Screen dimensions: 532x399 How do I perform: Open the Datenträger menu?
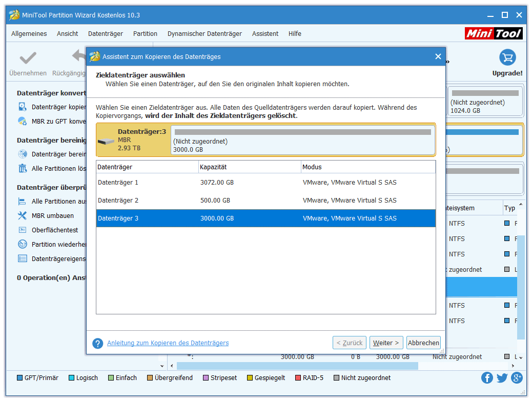click(106, 34)
